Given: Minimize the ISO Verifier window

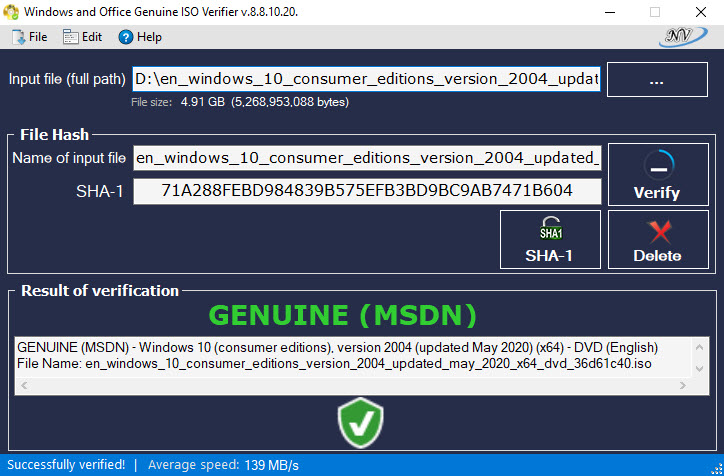Looking at the screenshot, I should 610,12.
